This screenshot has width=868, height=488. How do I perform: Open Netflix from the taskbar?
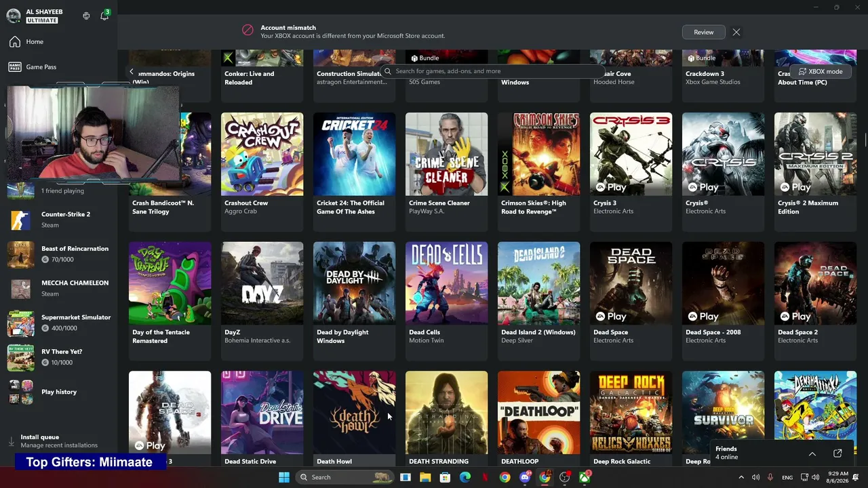[485, 477]
